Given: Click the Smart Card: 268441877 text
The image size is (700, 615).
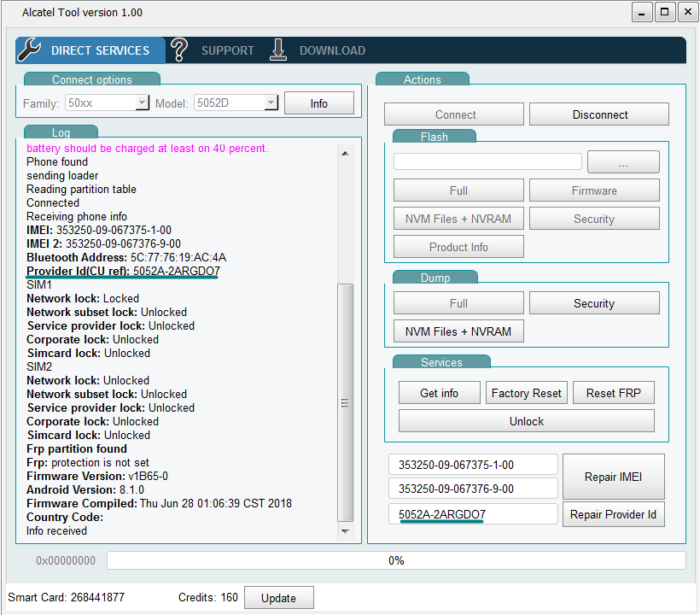Looking at the screenshot, I should (66, 597).
